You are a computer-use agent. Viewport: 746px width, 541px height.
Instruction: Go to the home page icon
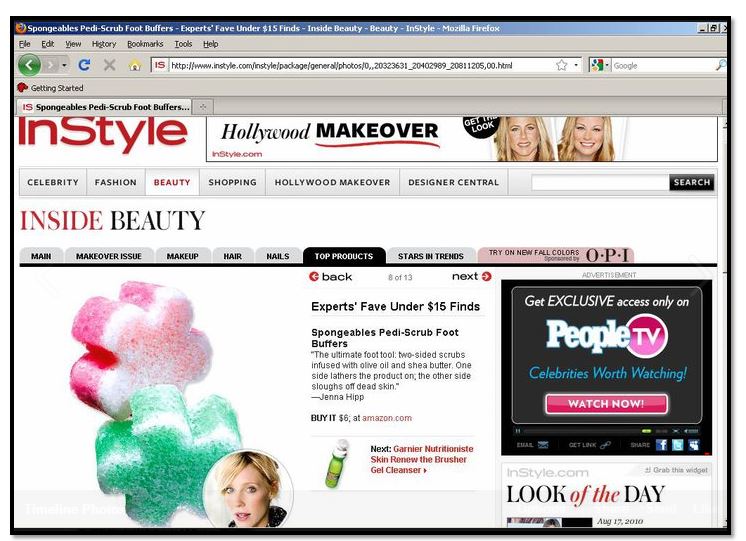pos(135,65)
